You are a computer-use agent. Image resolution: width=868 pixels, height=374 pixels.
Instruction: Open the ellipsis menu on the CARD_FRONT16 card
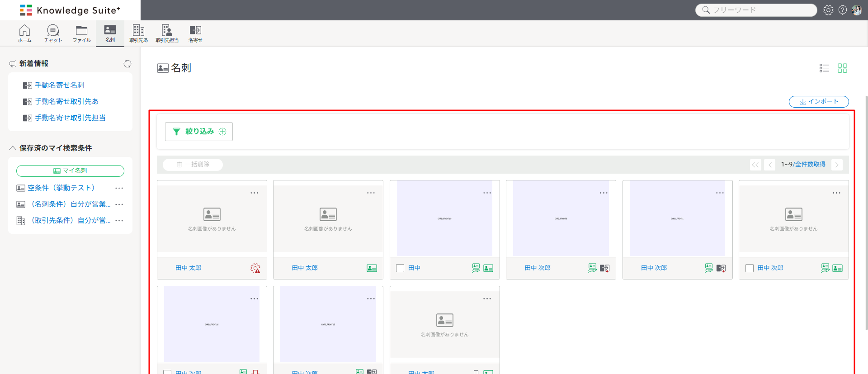pyautogui.click(x=255, y=299)
